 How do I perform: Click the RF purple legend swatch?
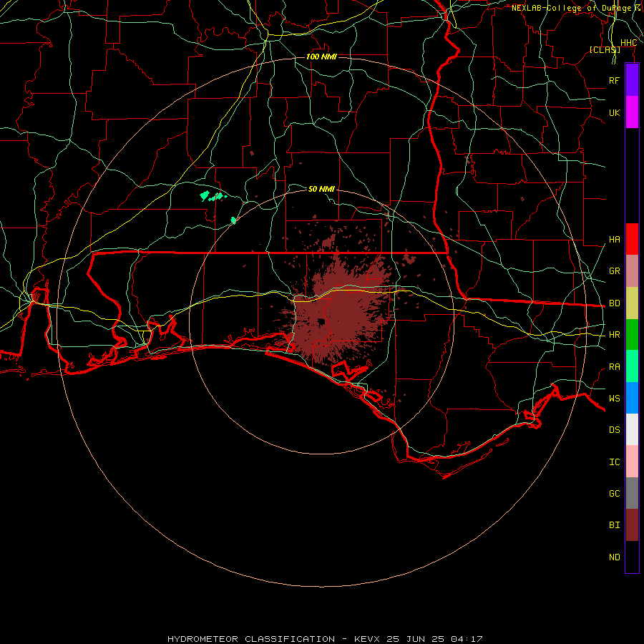632,80
